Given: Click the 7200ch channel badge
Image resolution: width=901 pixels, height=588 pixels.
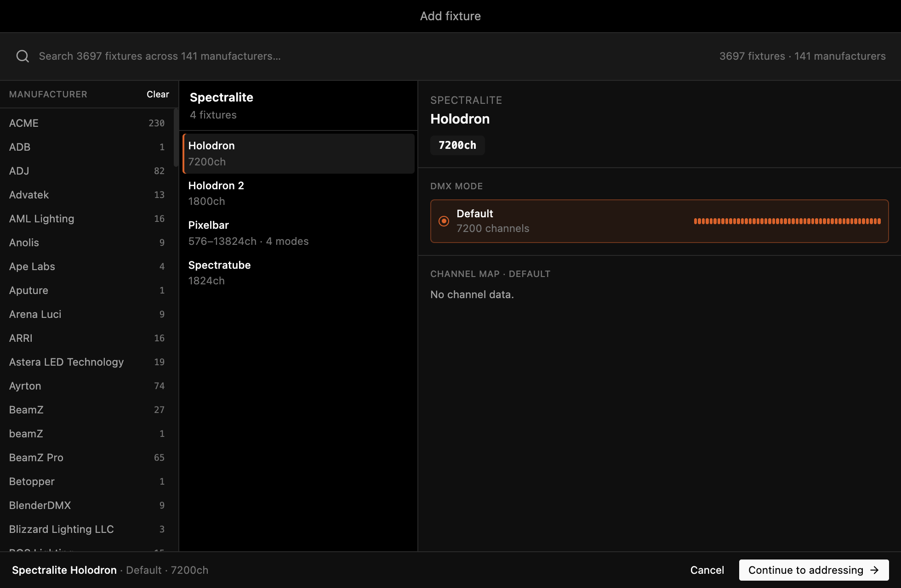Looking at the screenshot, I should tap(457, 145).
